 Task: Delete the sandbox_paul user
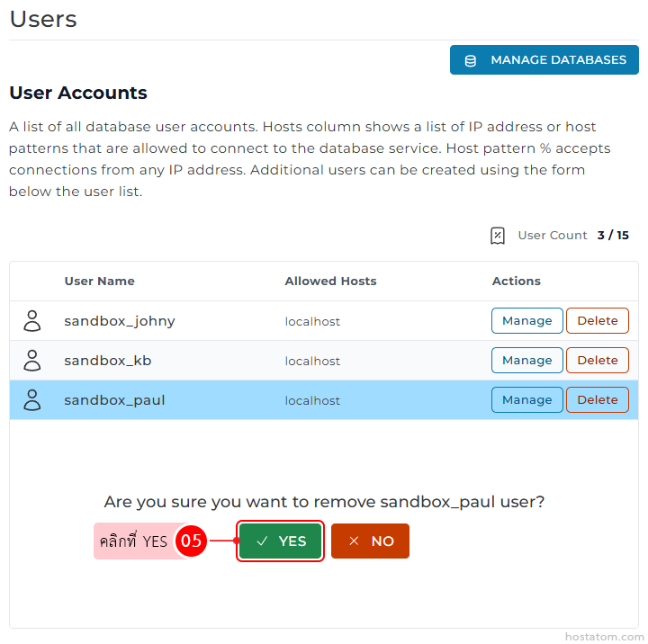click(x=598, y=400)
